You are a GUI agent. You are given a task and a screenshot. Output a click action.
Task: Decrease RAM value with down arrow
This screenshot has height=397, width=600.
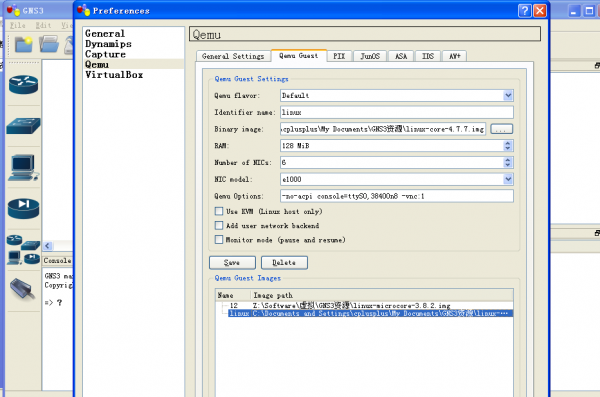[508, 148]
